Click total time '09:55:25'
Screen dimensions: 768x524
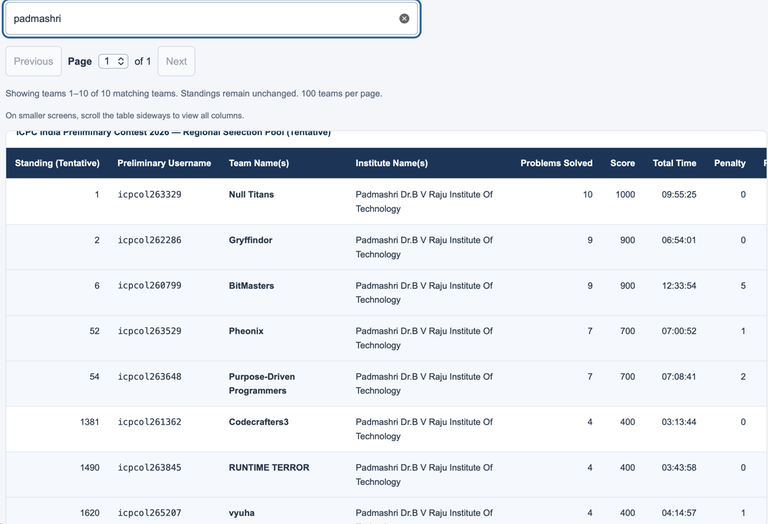[x=679, y=194]
